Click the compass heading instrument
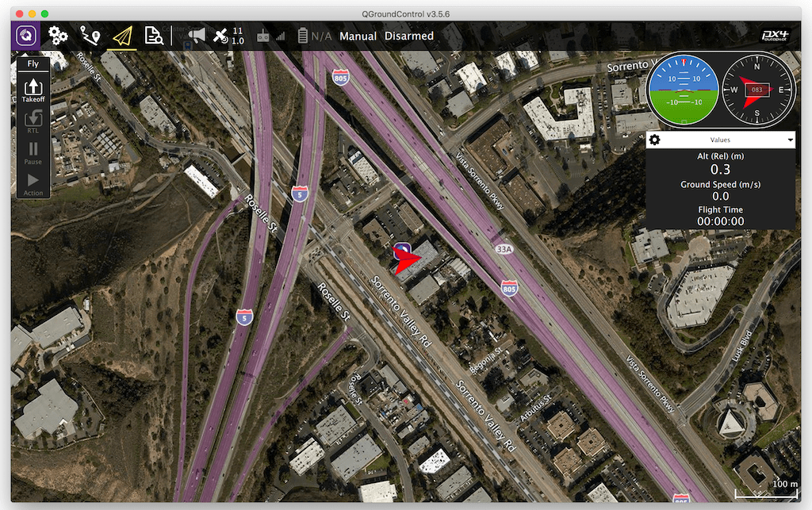 [x=757, y=90]
